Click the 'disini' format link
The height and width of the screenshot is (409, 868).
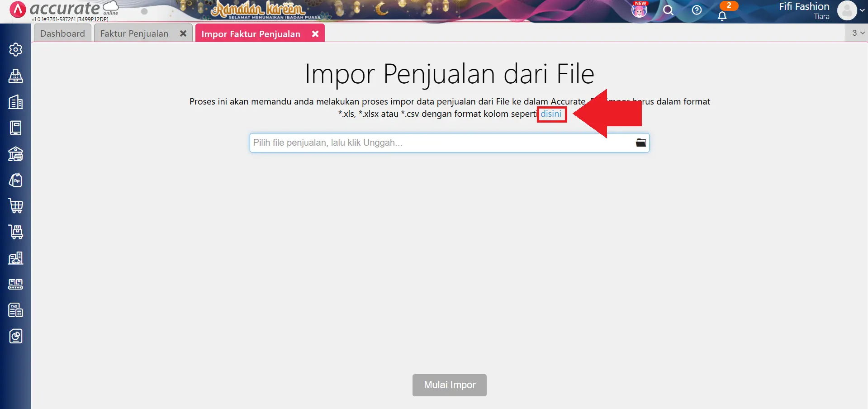pyautogui.click(x=551, y=114)
